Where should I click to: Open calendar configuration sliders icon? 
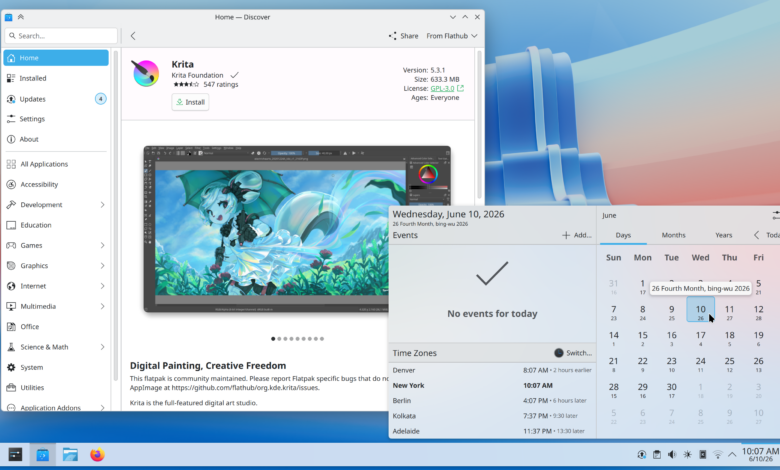tap(776, 215)
